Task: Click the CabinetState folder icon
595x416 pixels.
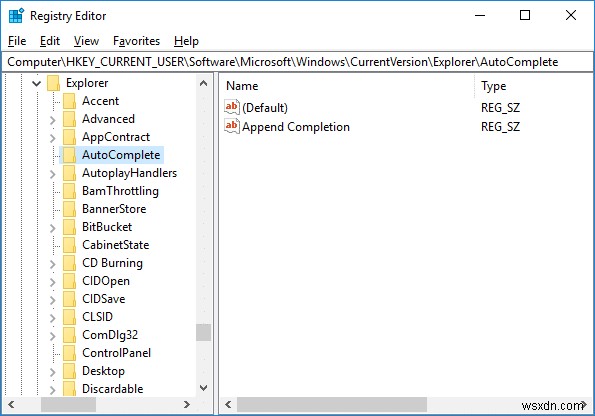Action: pos(69,245)
